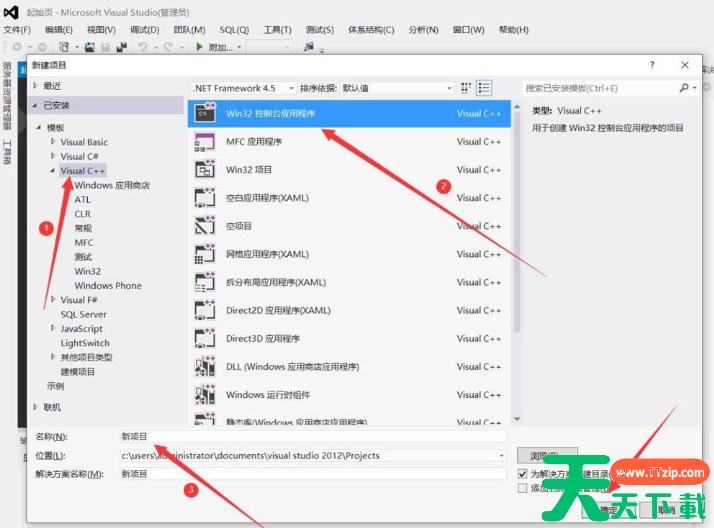Screen dimensions: 714x528
Task: Toggle the add to source control checkbox
Action: [522, 488]
